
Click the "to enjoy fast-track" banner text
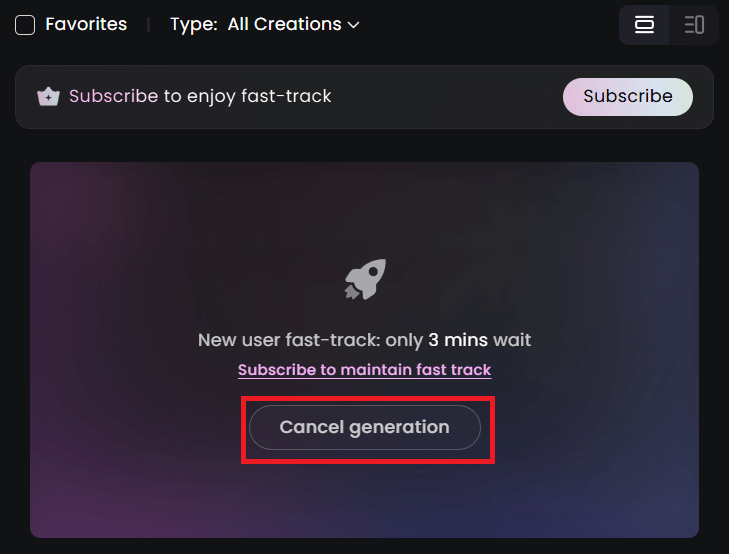click(x=247, y=96)
